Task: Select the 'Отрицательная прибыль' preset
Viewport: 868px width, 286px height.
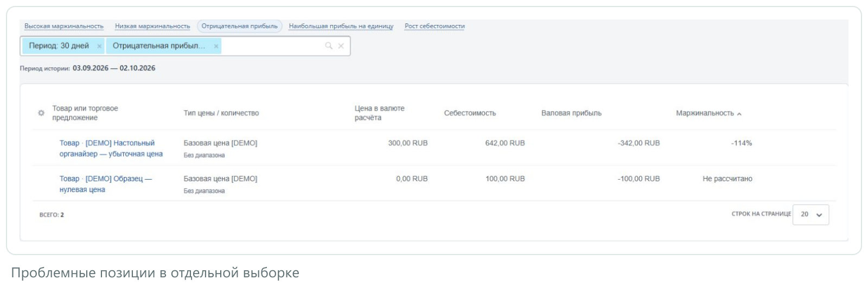Action: coord(239,26)
